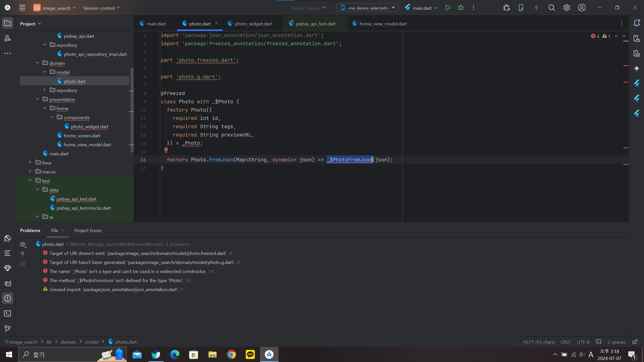Viewport: 644px width, 362px height.
Task: Switch to home_view_model.dart tab
Action: (x=380, y=24)
